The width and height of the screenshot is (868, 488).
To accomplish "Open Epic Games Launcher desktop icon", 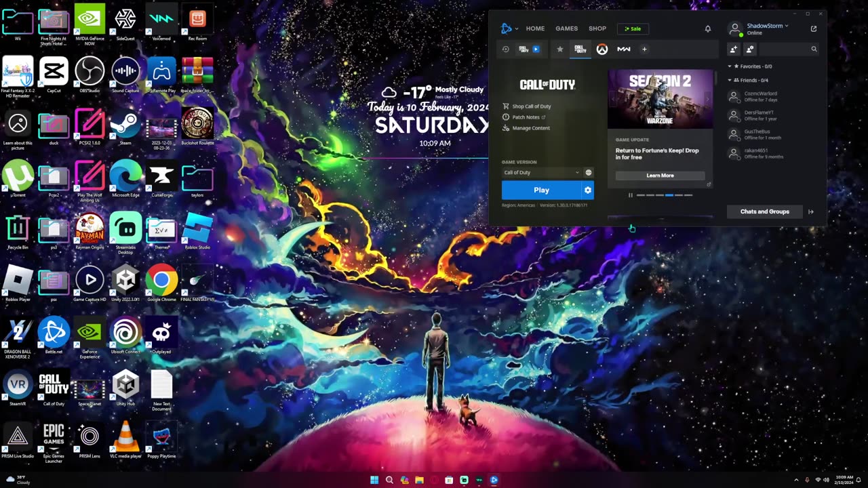I will pos(54,441).
